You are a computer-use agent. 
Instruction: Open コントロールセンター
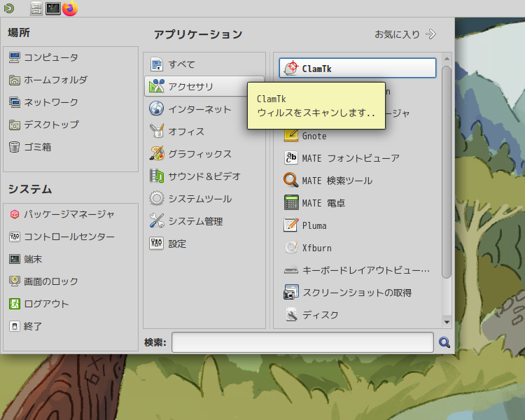(x=71, y=237)
